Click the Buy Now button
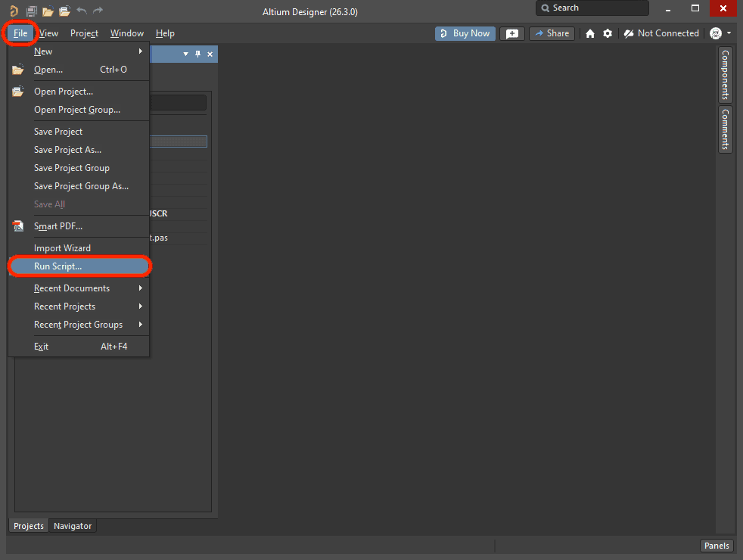This screenshot has height=560, width=743. pos(465,33)
